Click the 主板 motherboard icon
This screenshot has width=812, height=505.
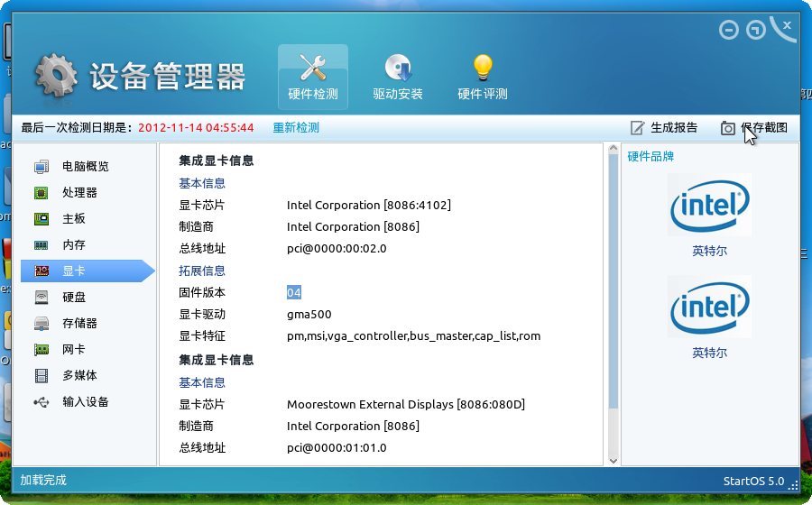pos(42,219)
